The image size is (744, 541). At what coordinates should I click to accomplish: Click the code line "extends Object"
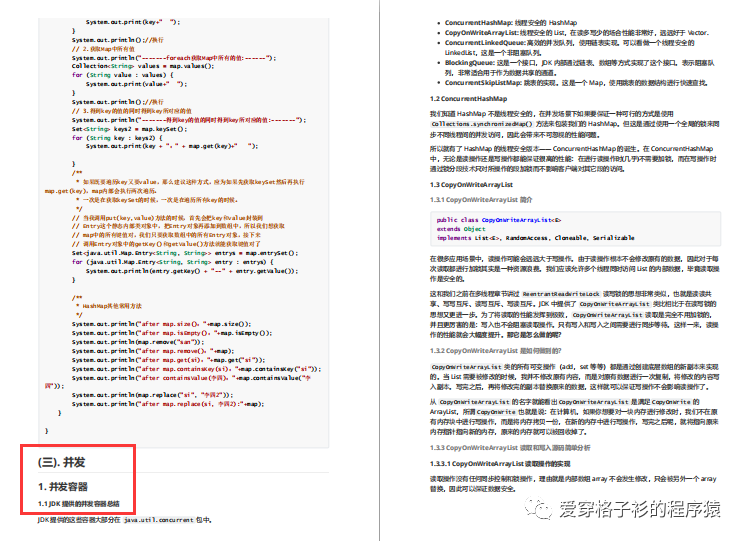(x=461, y=229)
